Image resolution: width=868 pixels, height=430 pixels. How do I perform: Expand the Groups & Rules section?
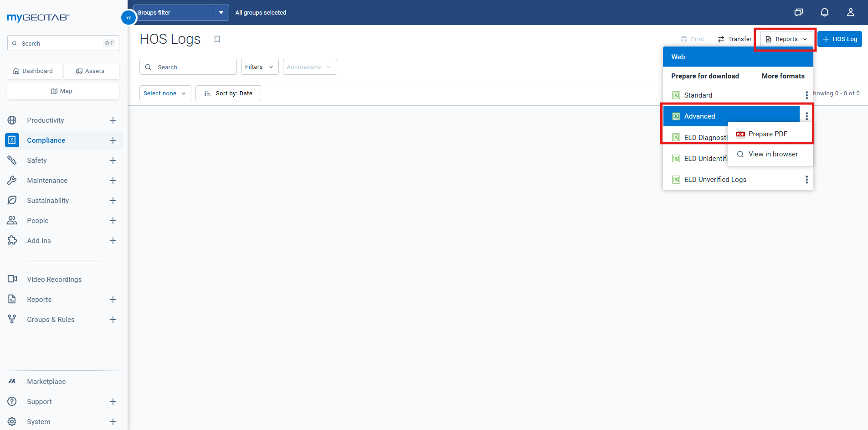[113, 320]
